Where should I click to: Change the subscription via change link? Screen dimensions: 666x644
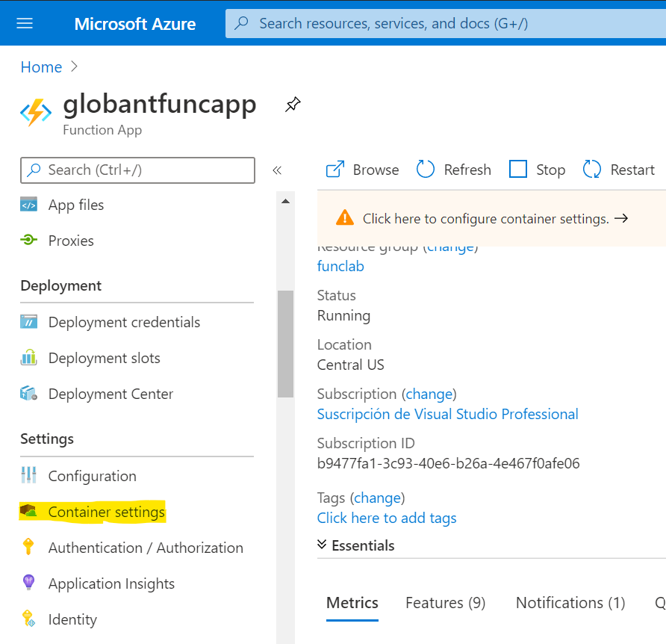(x=429, y=394)
